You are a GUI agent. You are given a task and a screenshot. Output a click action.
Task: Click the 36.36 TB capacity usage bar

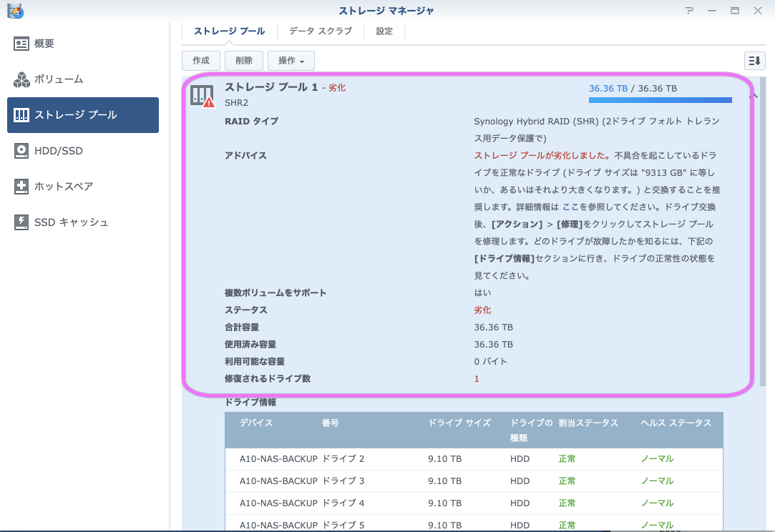(660, 100)
